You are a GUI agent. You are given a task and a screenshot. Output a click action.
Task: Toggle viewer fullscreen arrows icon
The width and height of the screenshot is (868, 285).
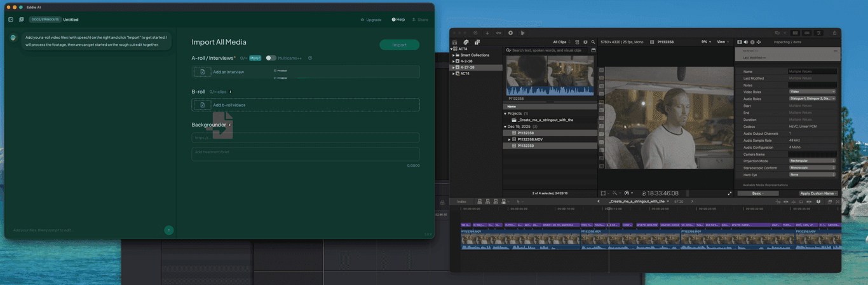[x=729, y=193]
